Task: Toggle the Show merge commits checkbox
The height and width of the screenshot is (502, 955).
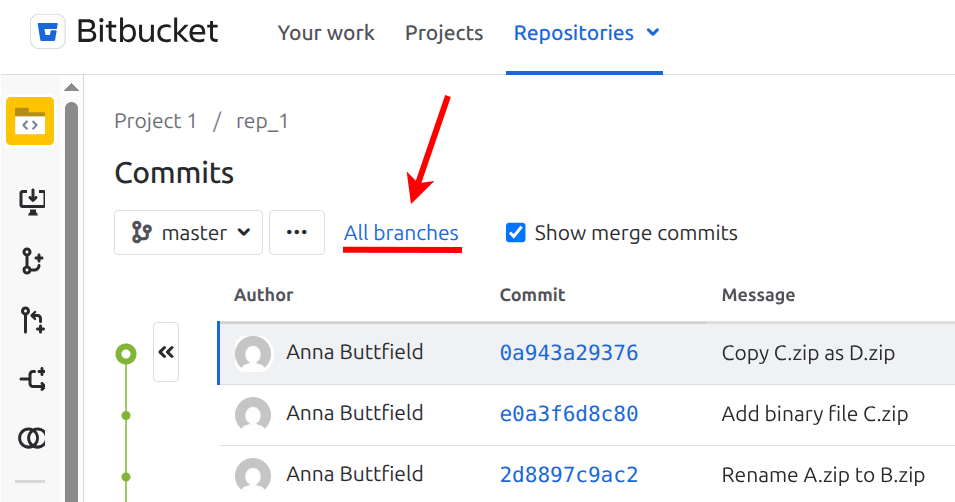Action: 516,233
